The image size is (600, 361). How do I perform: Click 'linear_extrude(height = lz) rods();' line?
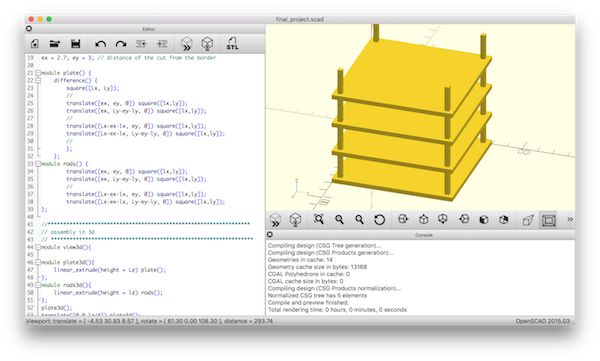tap(108, 293)
